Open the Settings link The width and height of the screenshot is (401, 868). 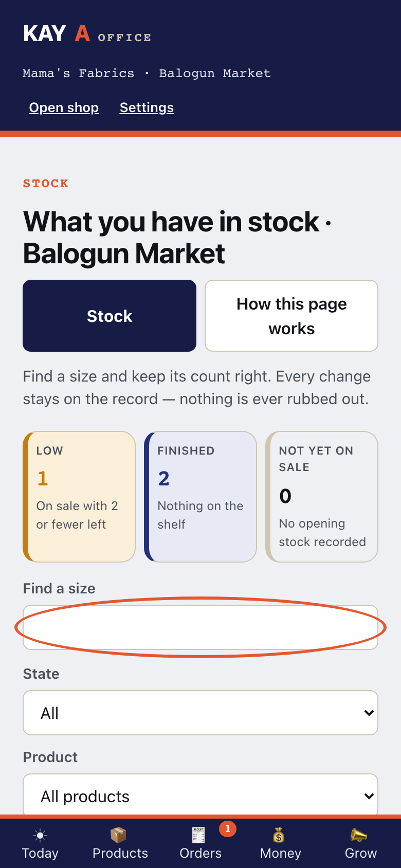(x=147, y=107)
